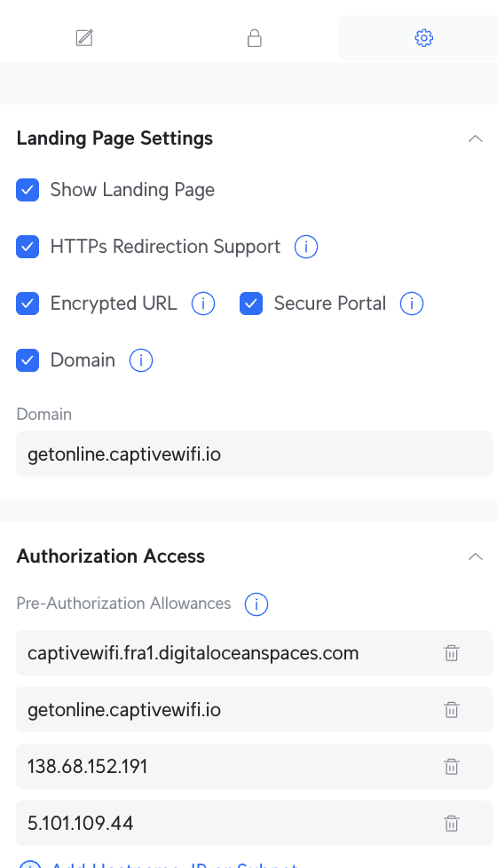Open the edit pencil tab
The height and width of the screenshot is (868, 497).
tap(84, 38)
